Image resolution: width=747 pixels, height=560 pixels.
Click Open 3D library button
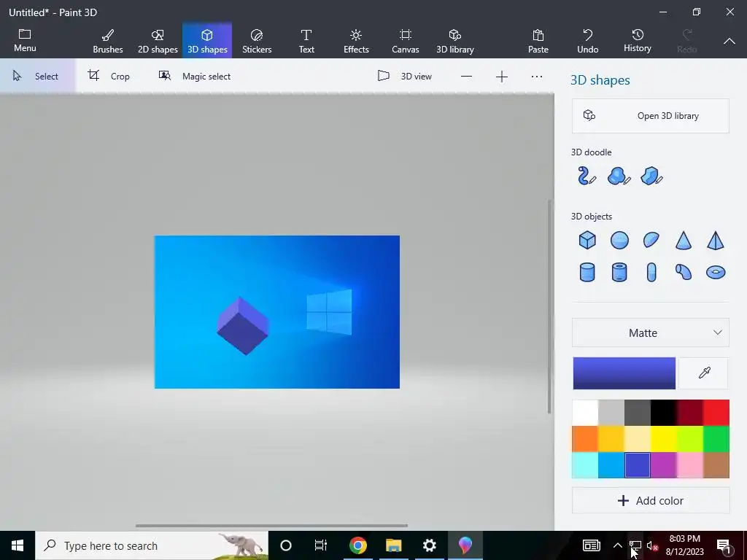650,116
